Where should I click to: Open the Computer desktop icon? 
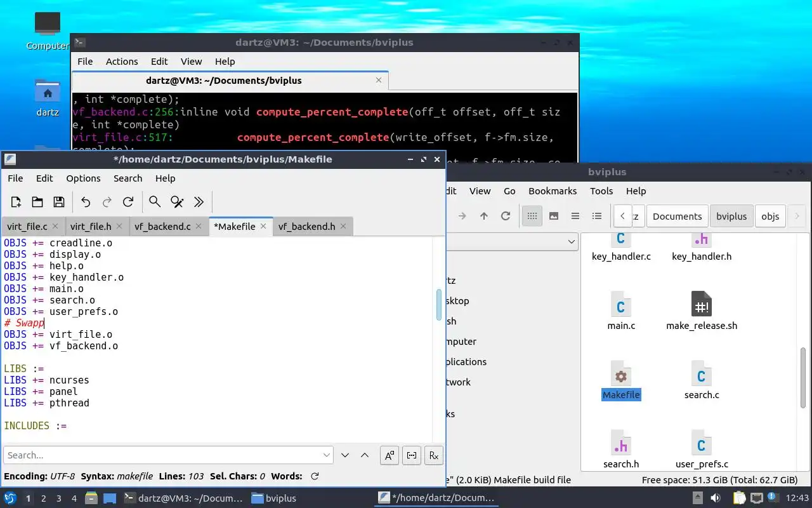click(x=48, y=31)
